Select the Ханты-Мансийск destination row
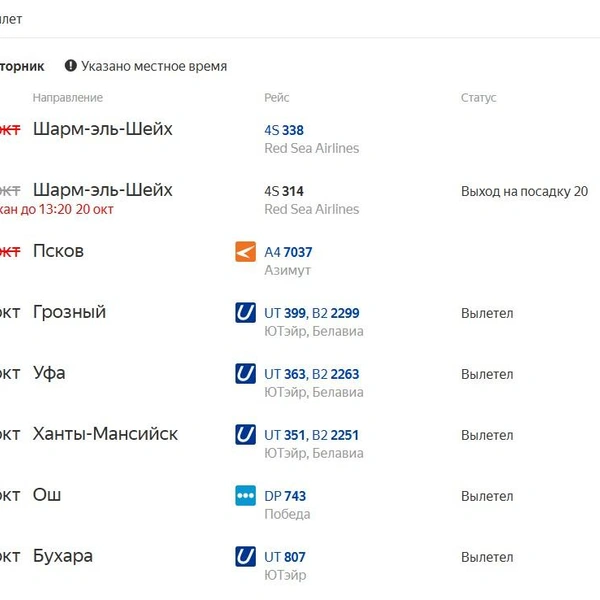This screenshot has height=600, width=600. (x=105, y=434)
